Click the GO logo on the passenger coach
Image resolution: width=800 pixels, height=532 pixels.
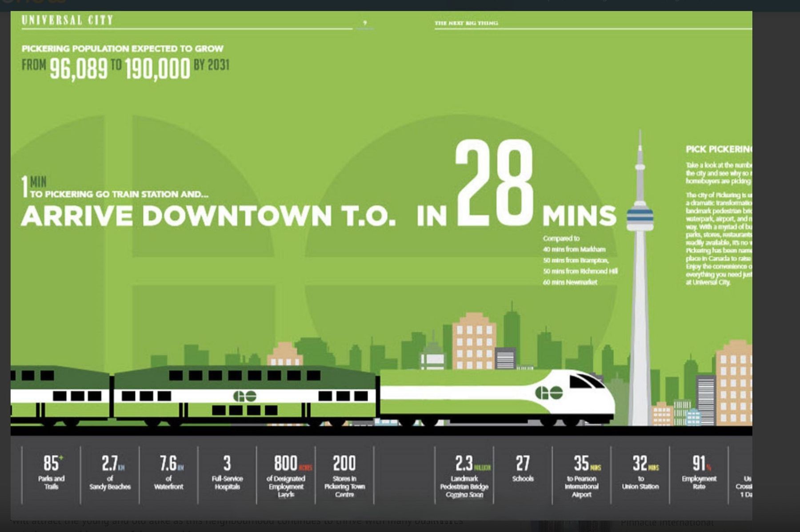245,396
